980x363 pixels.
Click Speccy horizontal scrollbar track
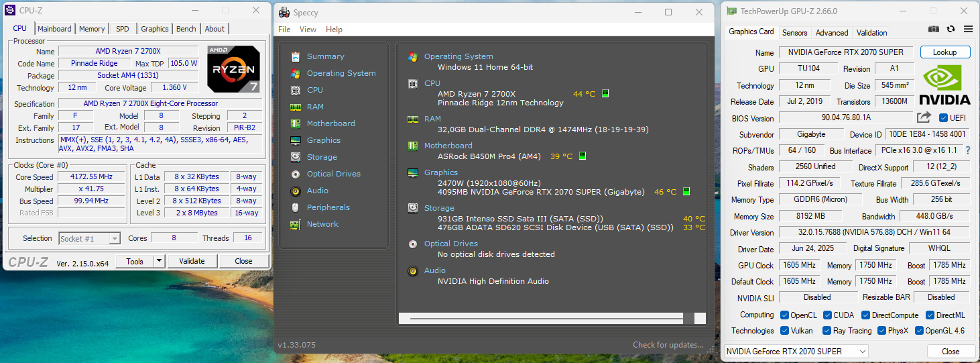point(552,319)
